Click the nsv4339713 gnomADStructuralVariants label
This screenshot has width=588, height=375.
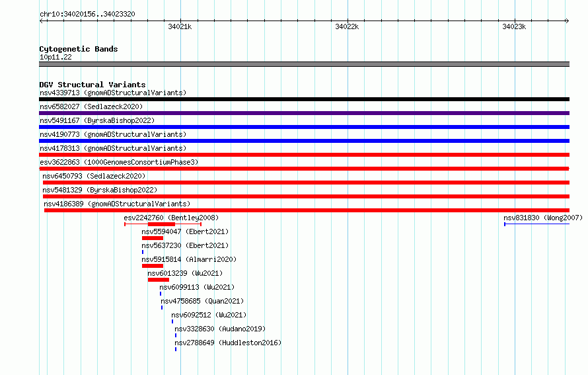[113, 93]
